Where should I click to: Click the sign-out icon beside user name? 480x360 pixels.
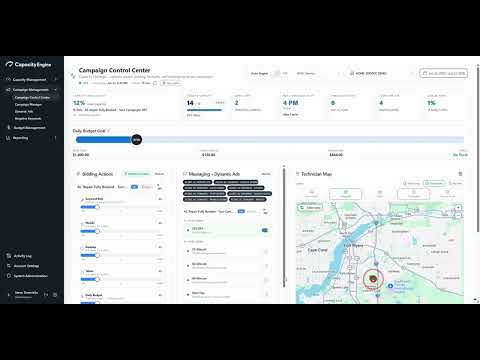pos(46,295)
